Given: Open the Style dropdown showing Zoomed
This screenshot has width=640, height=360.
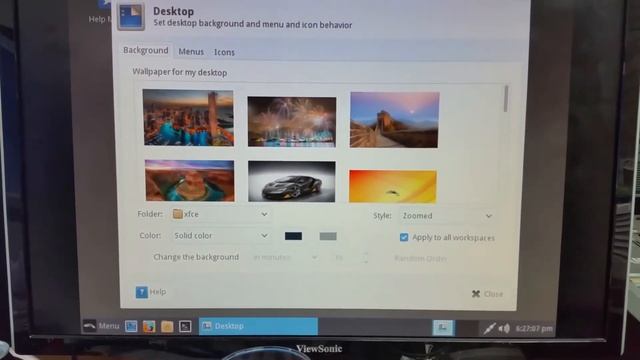Looking at the screenshot, I should pos(447,216).
